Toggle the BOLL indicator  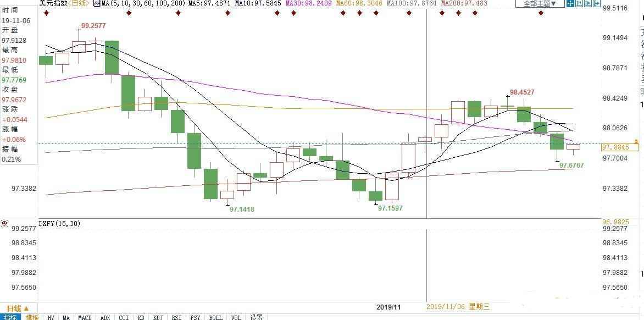click(215, 317)
